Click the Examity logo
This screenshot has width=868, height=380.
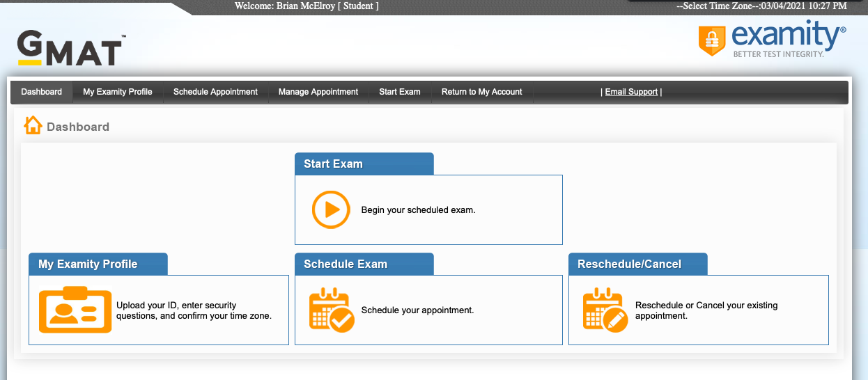(x=772, y=40)
